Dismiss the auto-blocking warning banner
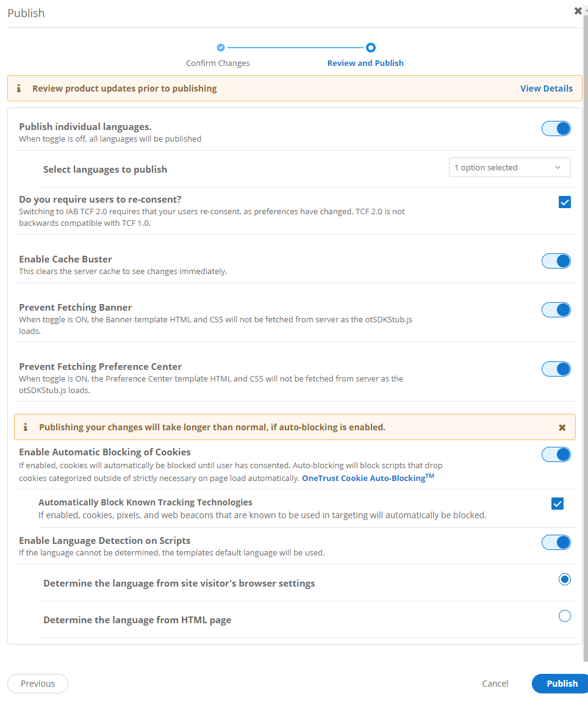Image resolution: width=588 pixels, height=705 pixels. pos(562,427)
